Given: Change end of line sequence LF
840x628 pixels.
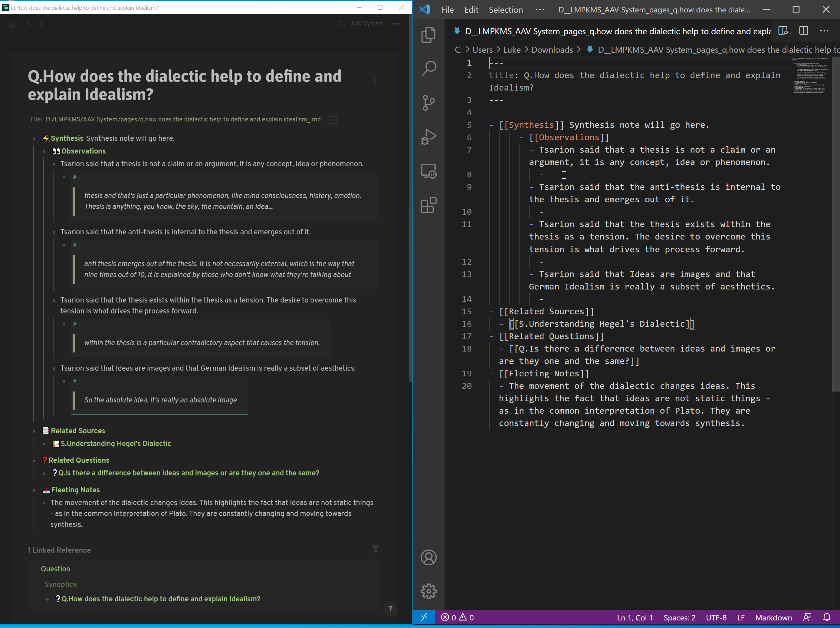Looking at the screenshot, I should (x=740, y=617).
